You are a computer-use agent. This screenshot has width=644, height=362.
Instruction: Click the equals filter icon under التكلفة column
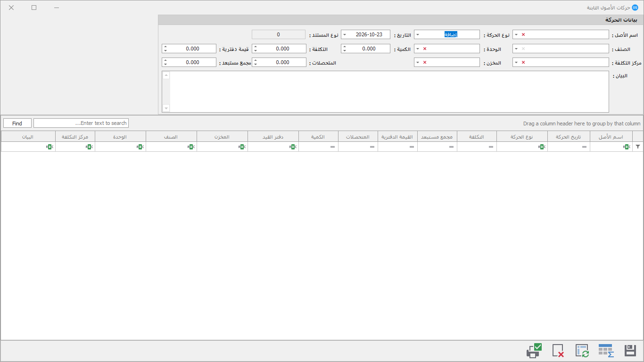point(491,147)
